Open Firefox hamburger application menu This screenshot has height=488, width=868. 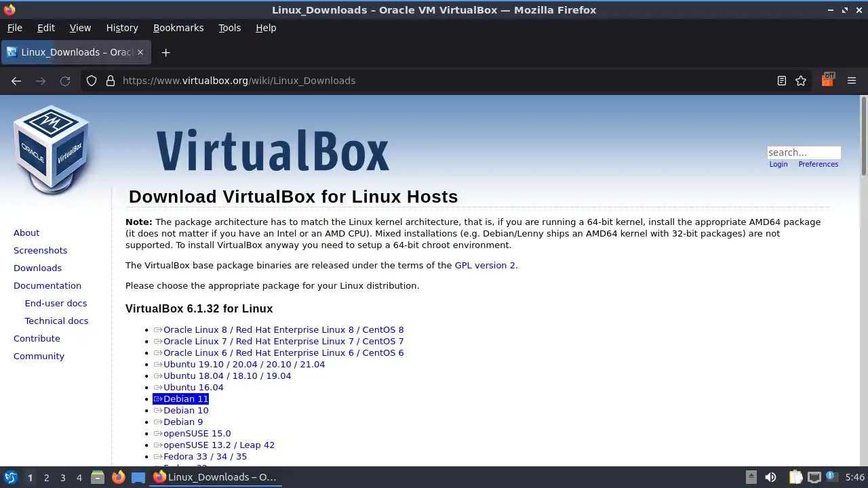click(x=852, y=81)
